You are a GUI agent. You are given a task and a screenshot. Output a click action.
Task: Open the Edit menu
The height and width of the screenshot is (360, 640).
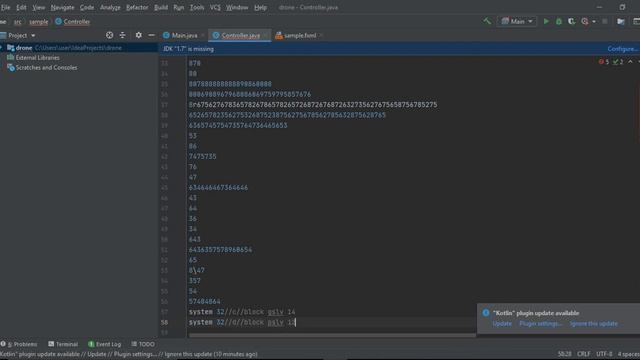21,7
